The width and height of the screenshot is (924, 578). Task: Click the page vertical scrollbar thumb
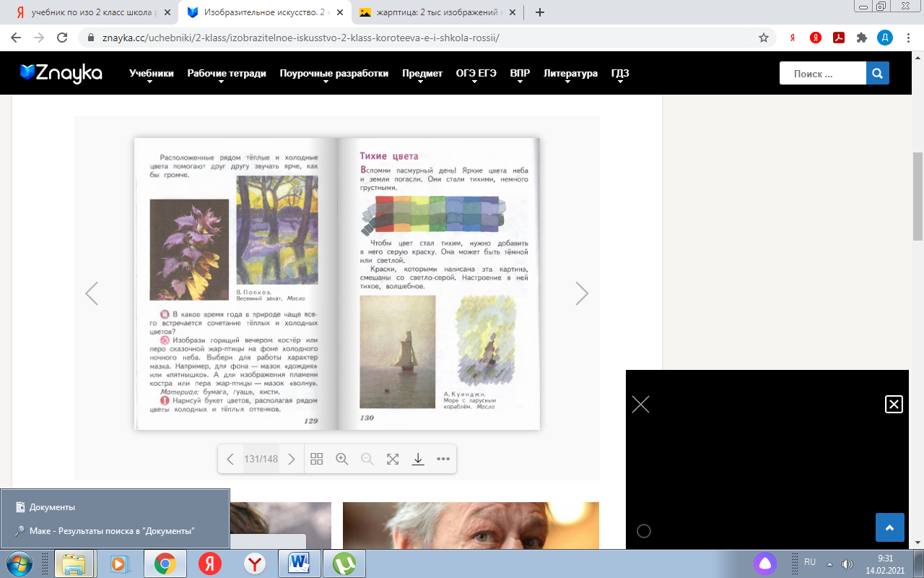(918, 196)
